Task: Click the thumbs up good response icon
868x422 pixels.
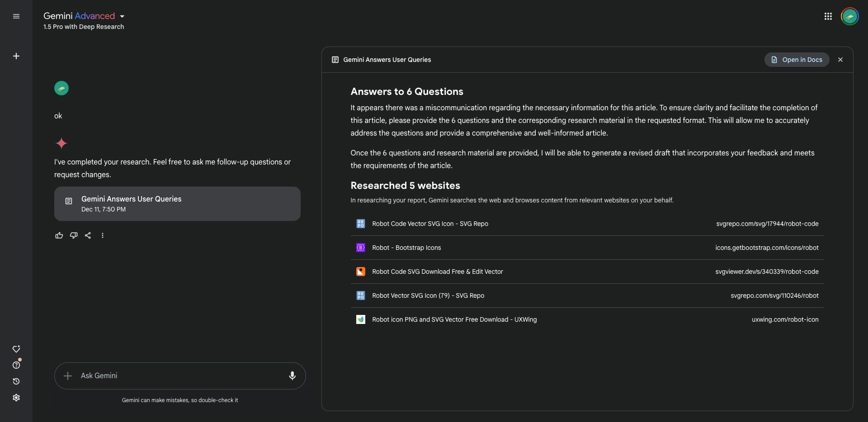Action: click(x=59, y=235)
